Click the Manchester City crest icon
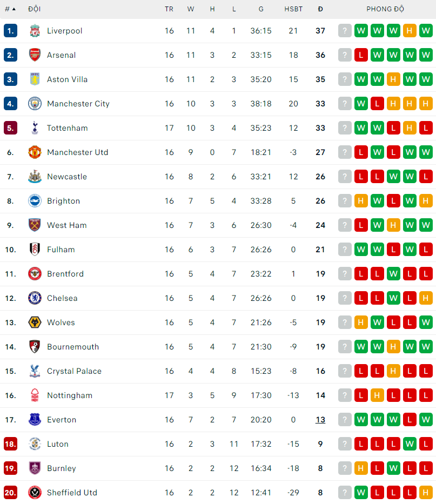The height and width of the screenshot is (504, 436). click(x=34, y=104)
